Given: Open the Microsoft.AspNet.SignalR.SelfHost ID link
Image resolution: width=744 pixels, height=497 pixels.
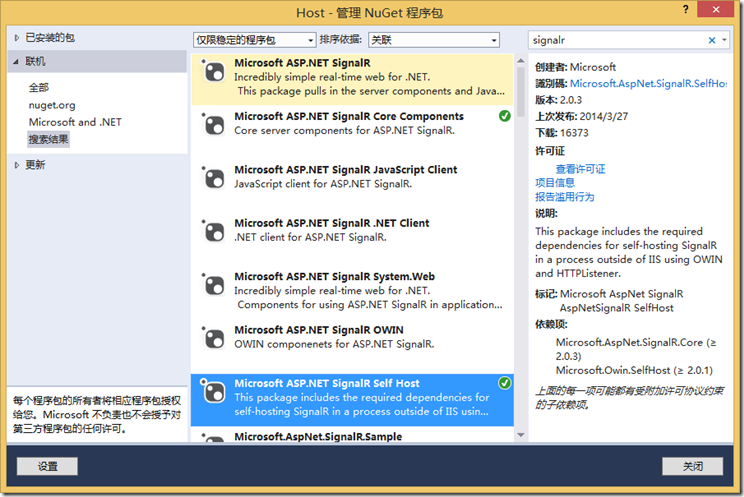Looking at the screenshot, I should pyautogui.click(x=648, y=84).
